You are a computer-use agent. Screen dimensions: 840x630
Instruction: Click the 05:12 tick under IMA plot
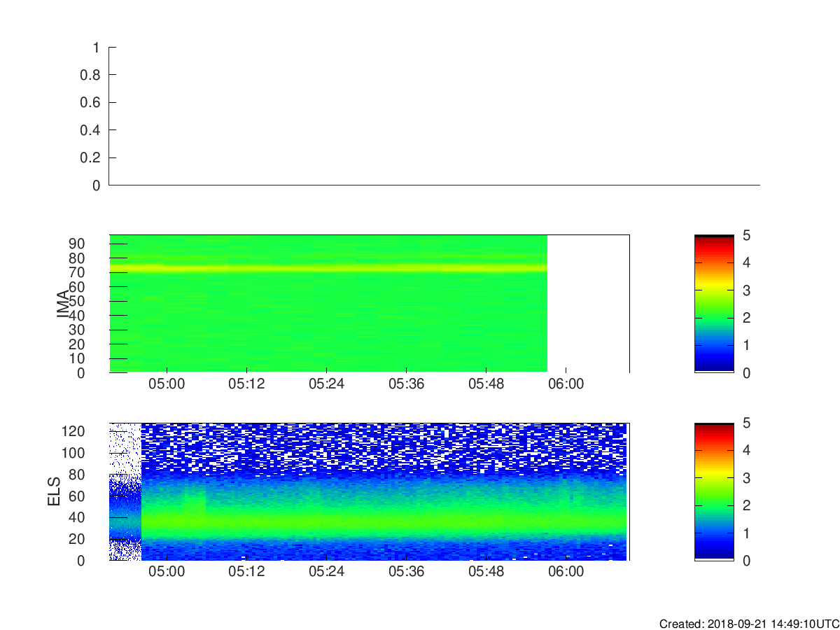[247, 384]
